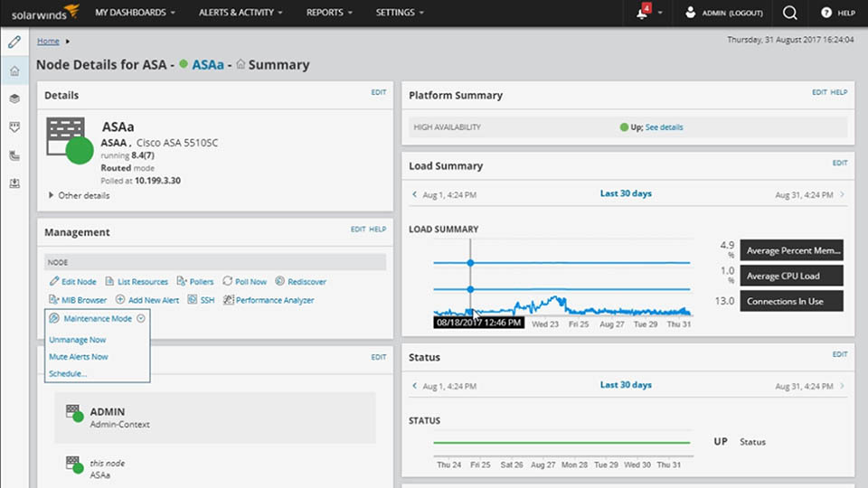868x488 pixels.
Task: Select the layers icon in left sidebar
Action: 14,99
